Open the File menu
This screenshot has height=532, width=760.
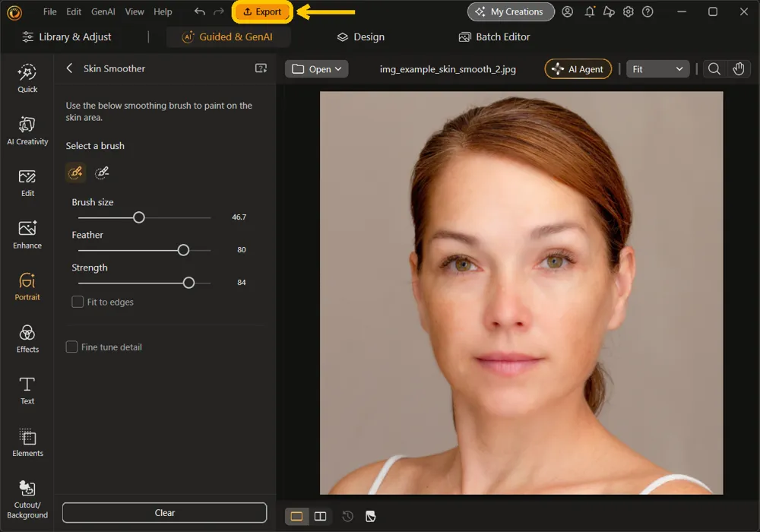click(x=50, y=11)
